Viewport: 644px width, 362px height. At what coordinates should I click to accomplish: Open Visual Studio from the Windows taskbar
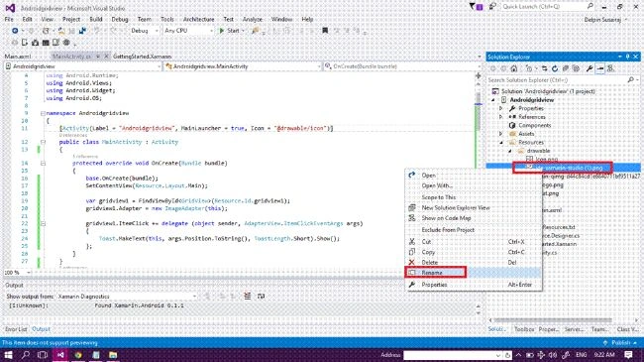[x=60, y=355]
